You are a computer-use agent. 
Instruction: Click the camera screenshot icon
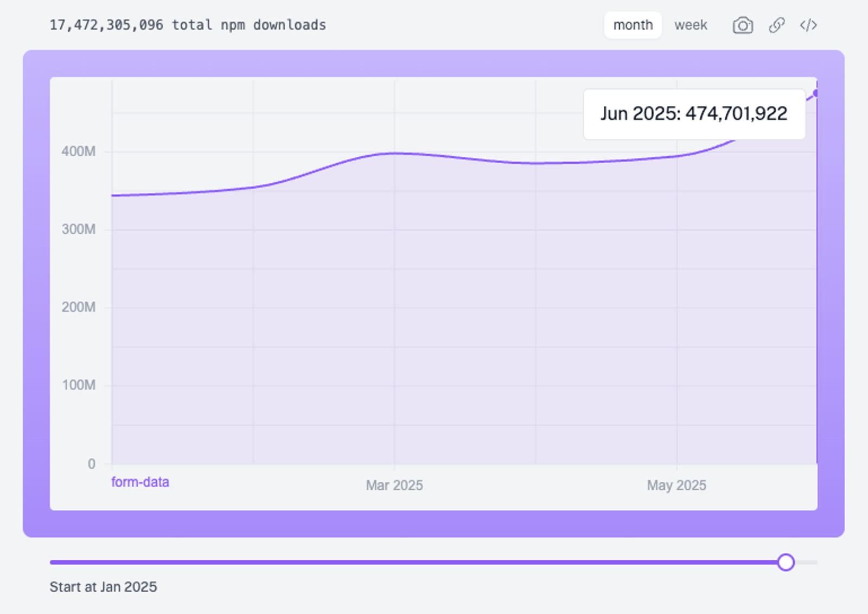click(743, 25)
